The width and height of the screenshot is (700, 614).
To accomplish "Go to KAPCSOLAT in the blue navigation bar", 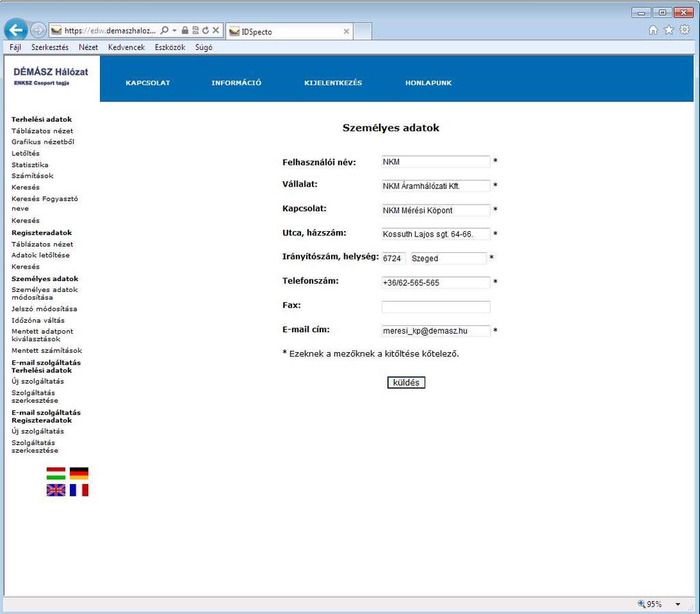I will click(148, 83).
